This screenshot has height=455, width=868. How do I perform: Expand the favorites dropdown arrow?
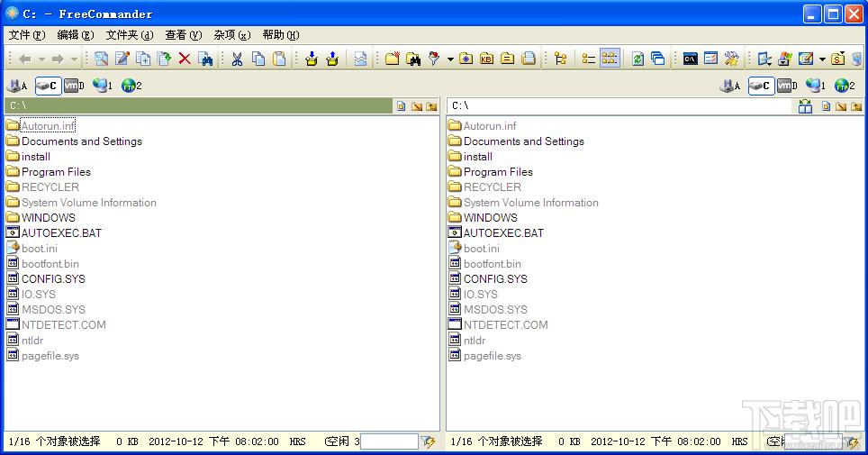coord(450,59)
